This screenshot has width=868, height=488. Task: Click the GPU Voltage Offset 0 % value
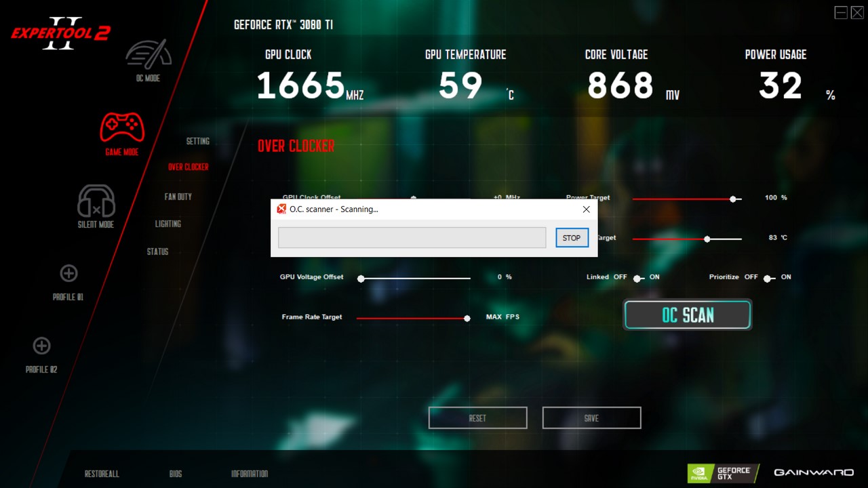click(505, 277)
